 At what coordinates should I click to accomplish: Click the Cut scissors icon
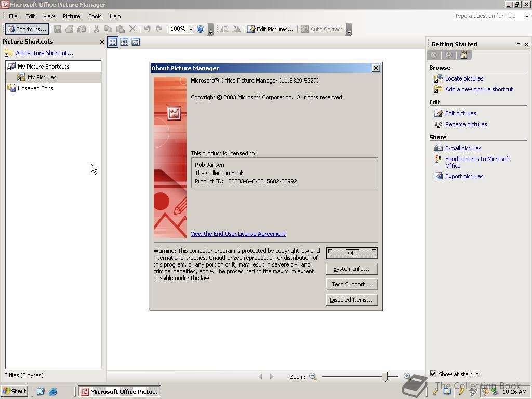pyautogui.click(x=96, y=29)
